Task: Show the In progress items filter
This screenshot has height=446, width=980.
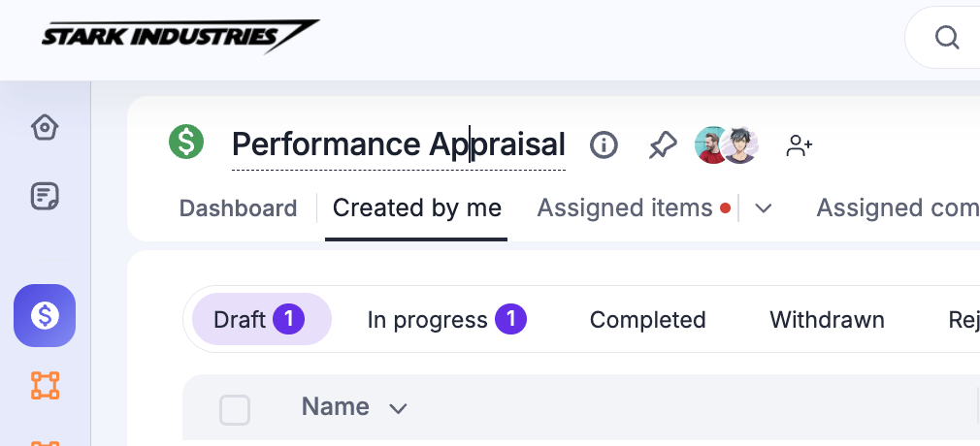Action: pos(445,320)
